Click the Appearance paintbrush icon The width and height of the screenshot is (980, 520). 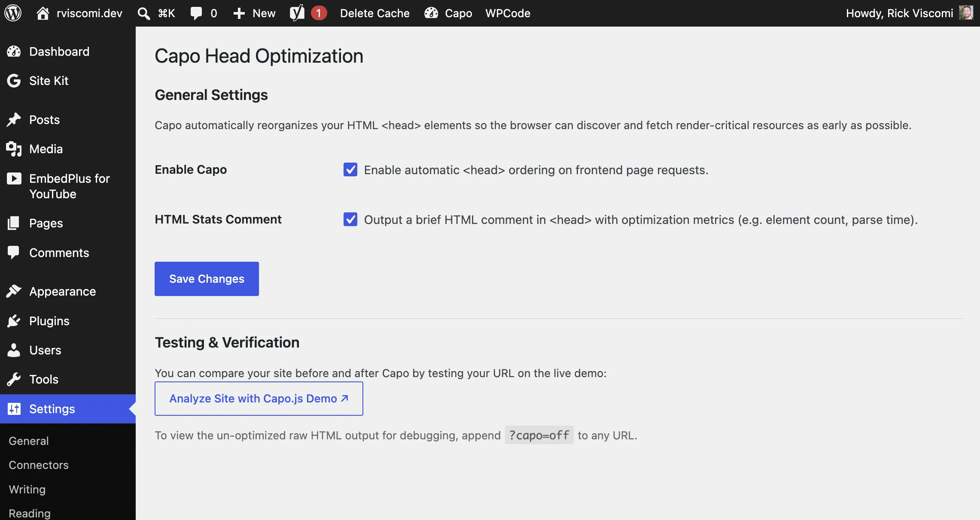[x=14, y=291]
